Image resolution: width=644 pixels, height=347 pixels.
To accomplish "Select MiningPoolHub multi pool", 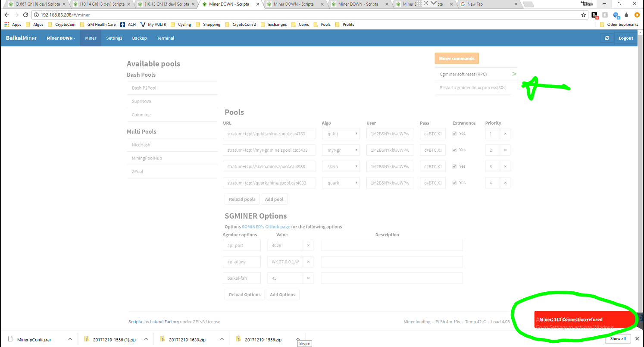I will tap(172, 158).
